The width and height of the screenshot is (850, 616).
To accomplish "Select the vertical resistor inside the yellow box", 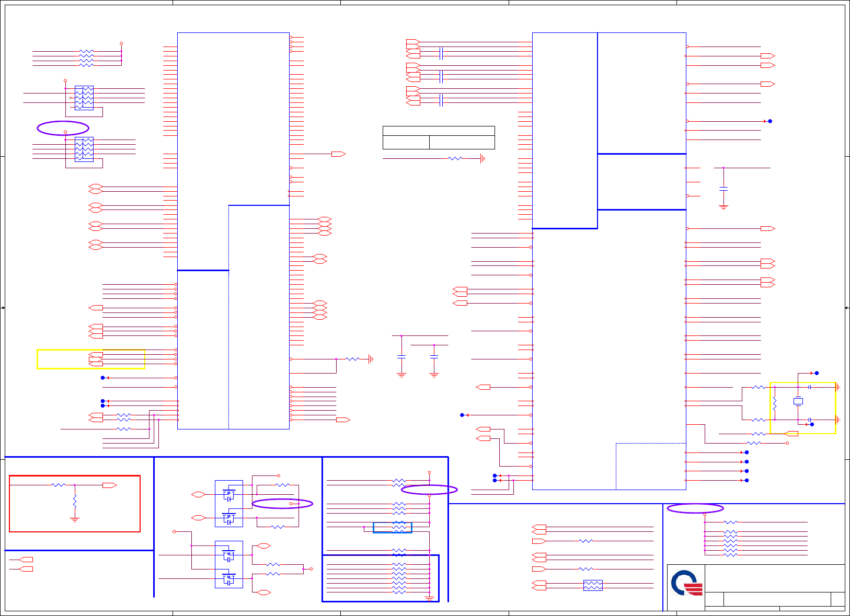I will tap(775, 403).
